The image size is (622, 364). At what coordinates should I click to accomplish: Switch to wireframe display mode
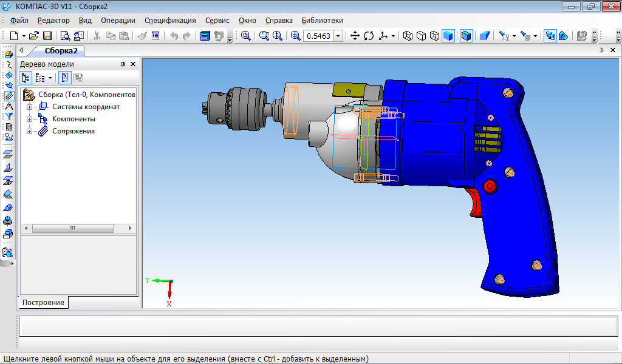tap(408, 36)
